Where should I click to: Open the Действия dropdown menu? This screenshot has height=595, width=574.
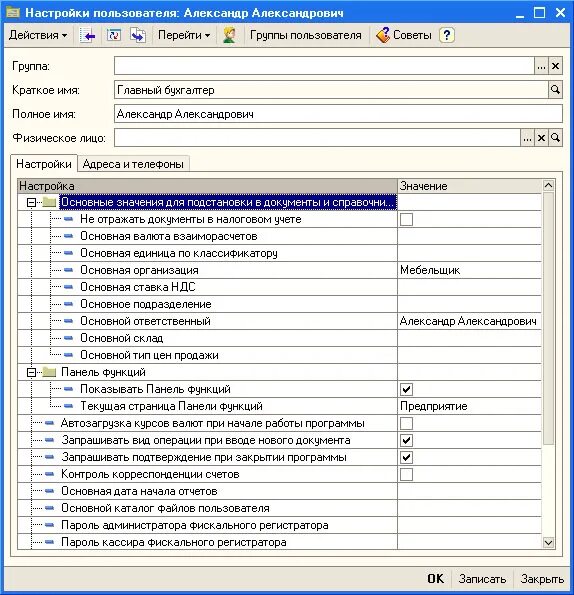(x=38, y=35)
